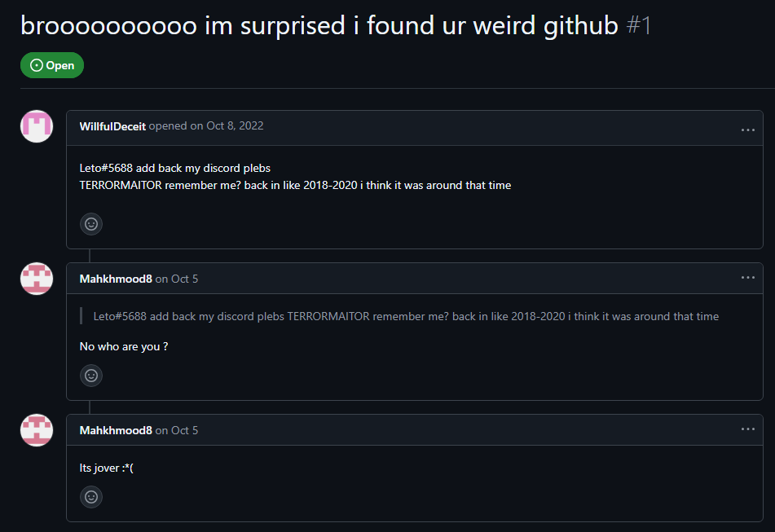The height and width of the screenshot is (532, 775).
Task: Open the options menu on the quoted reply comment
Action: (748, 278)
